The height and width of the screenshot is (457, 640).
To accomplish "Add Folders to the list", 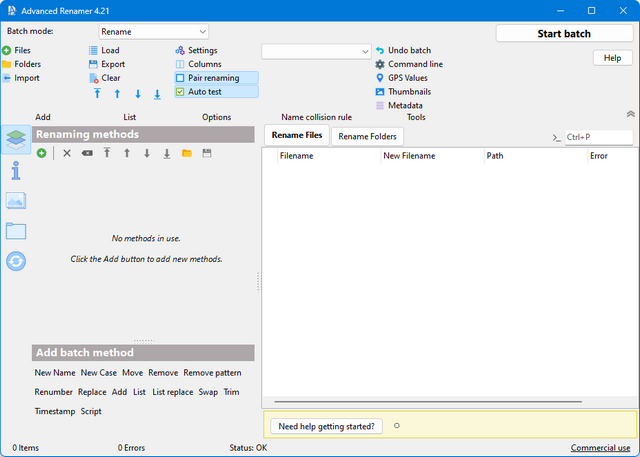I will [x=22, y=64].
